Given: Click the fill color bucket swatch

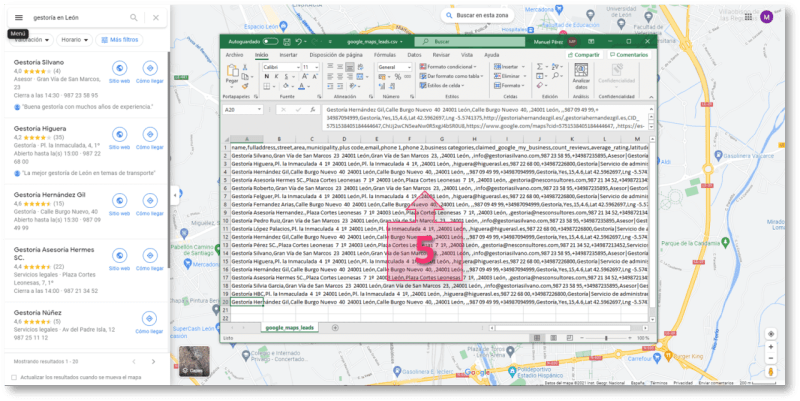Looking at the screenshot, I should [286, 86].
